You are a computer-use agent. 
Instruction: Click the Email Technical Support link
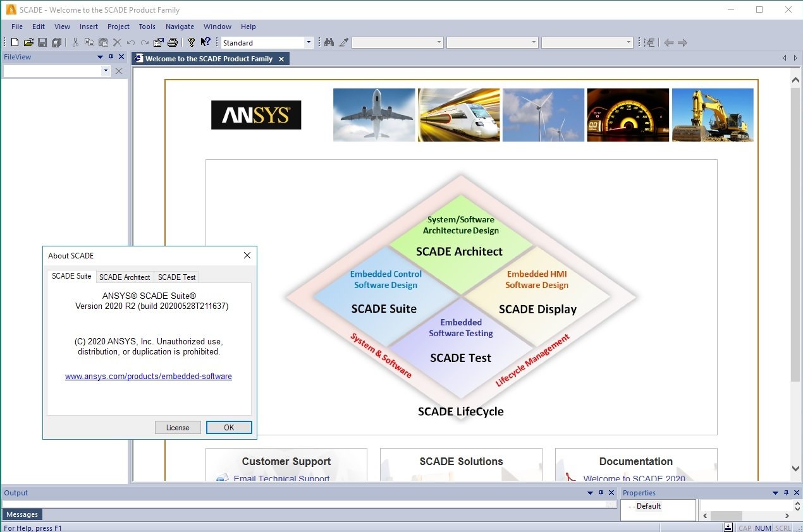click(281, 478)
